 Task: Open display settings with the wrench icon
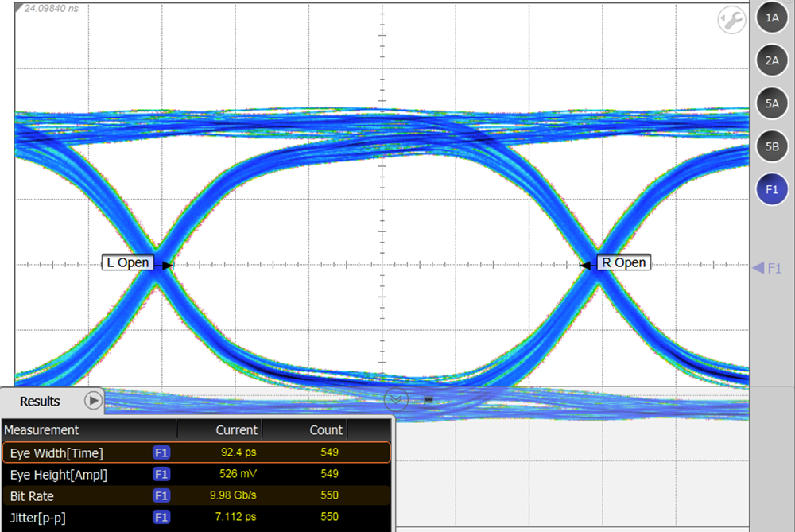coord(731,17)
